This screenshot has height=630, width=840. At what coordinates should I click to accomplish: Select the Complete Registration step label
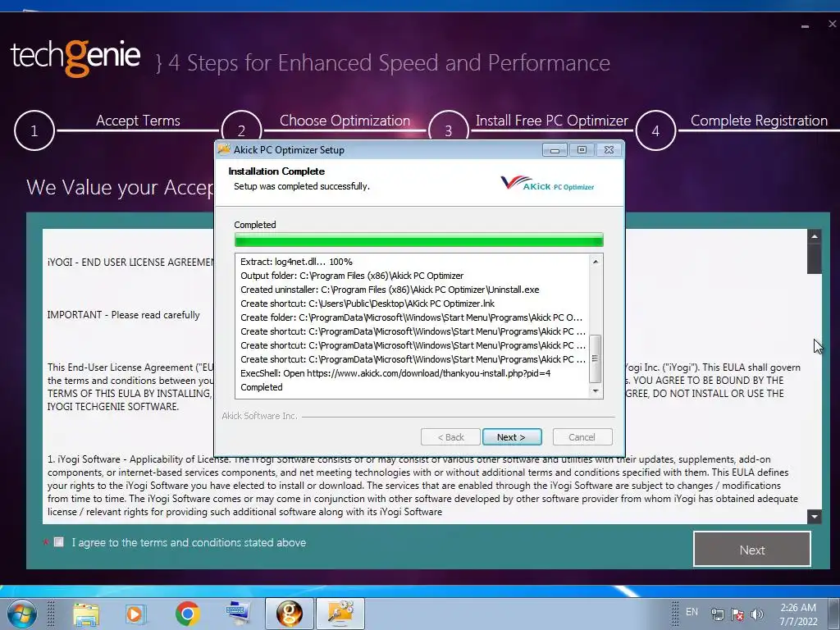point(759,121)
